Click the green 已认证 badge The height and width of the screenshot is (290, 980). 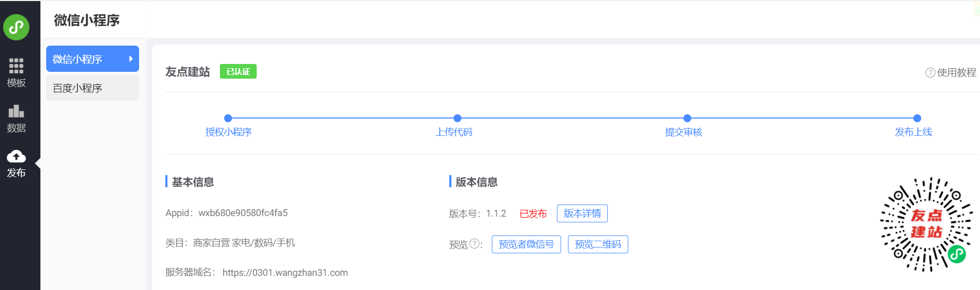[x=238, y=71]
